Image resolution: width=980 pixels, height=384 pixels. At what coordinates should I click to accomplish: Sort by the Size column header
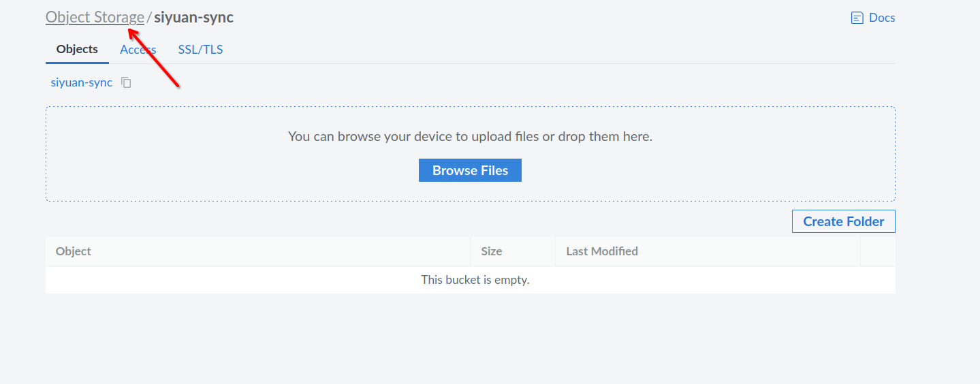point(491,251)
